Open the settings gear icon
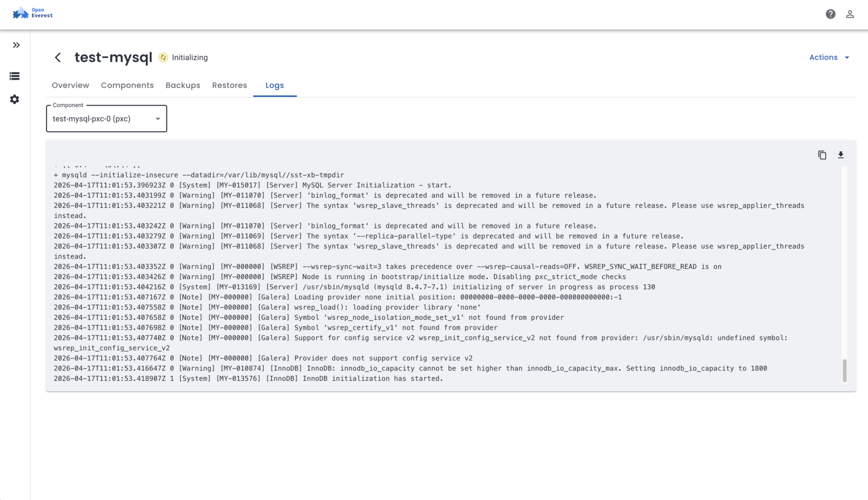 [14, 99]
